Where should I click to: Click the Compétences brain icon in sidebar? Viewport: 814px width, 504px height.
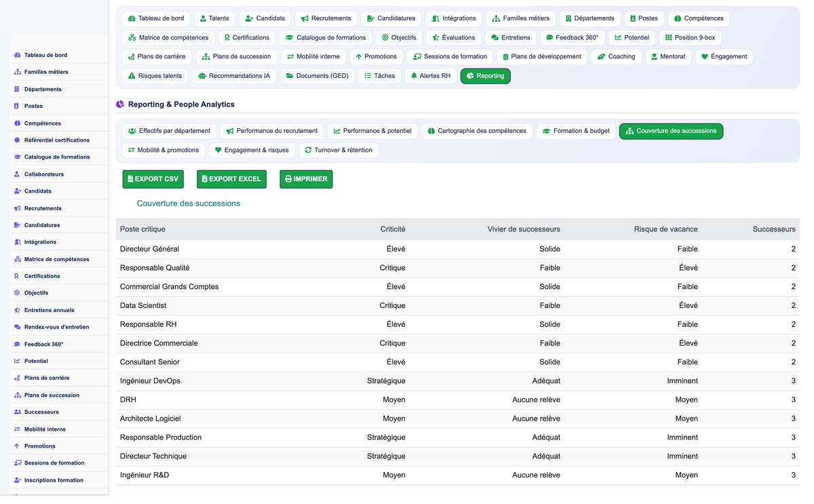[x=17, y=123]
